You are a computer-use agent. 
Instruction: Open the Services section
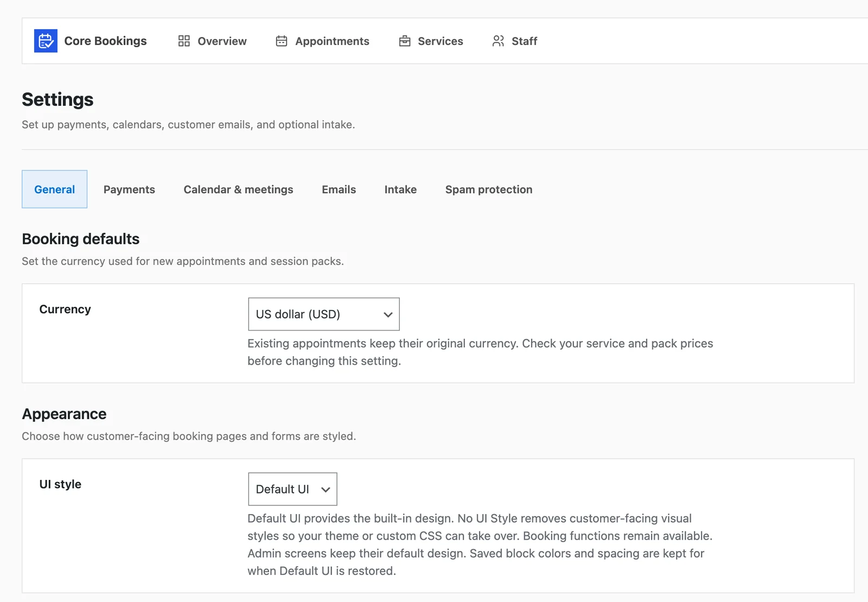(431, 41)
